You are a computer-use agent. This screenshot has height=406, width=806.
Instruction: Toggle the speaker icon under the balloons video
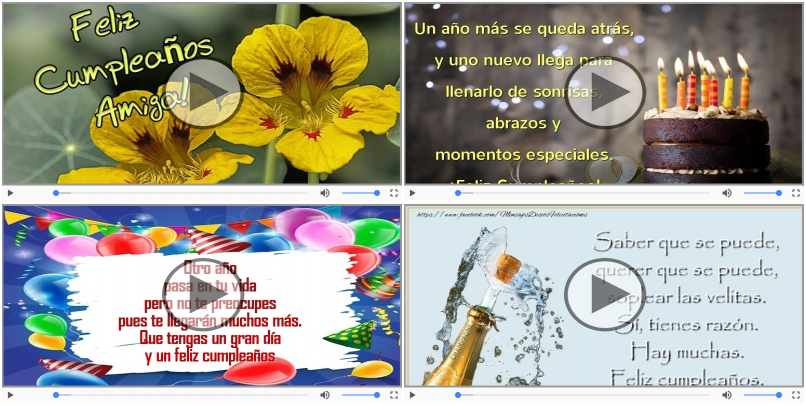pos(324,395)
